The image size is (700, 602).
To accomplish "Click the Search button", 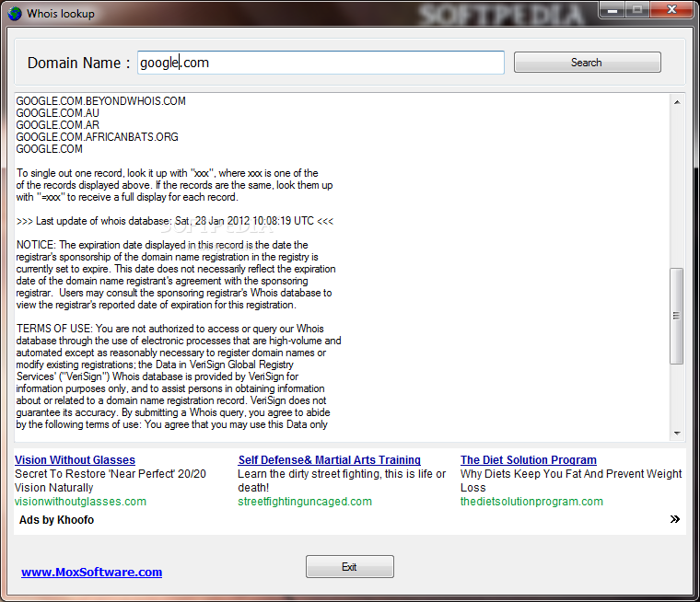I will (587, 63).
